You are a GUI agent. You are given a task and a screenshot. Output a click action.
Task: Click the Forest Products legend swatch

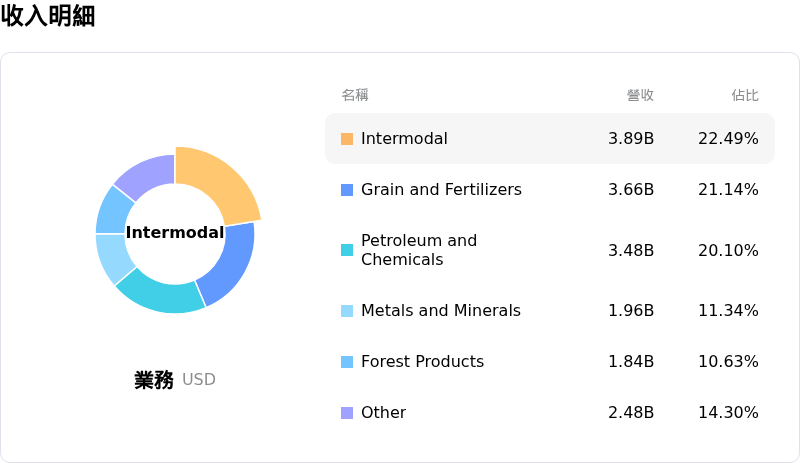(x=347, y=362)
